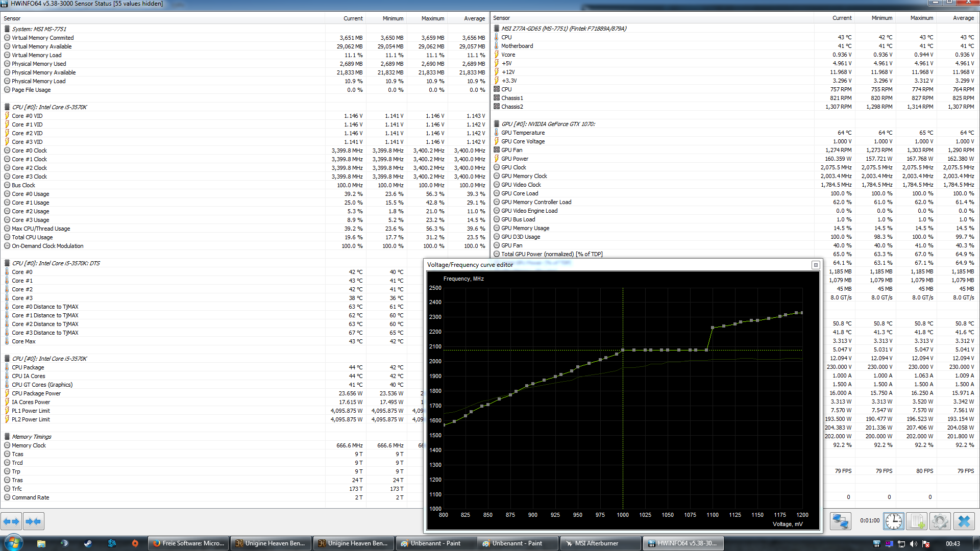Open the remote network monitoring button
Screen dimensions: 980x551
(840, 521)
